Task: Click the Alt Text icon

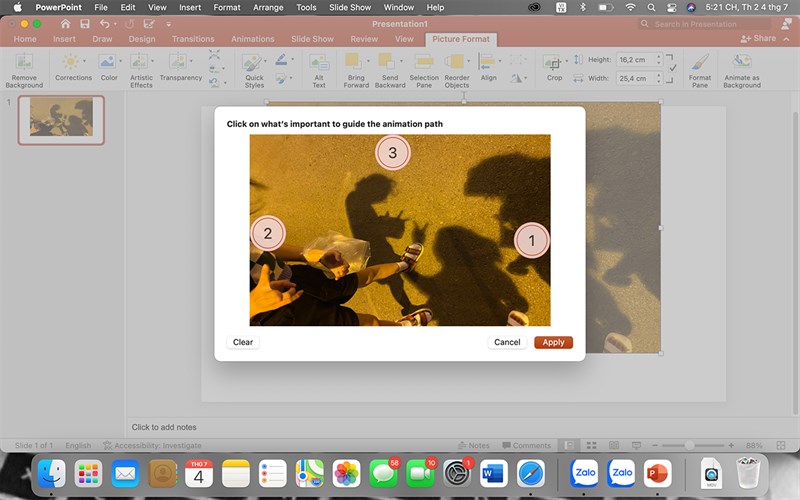Action: 319,63
